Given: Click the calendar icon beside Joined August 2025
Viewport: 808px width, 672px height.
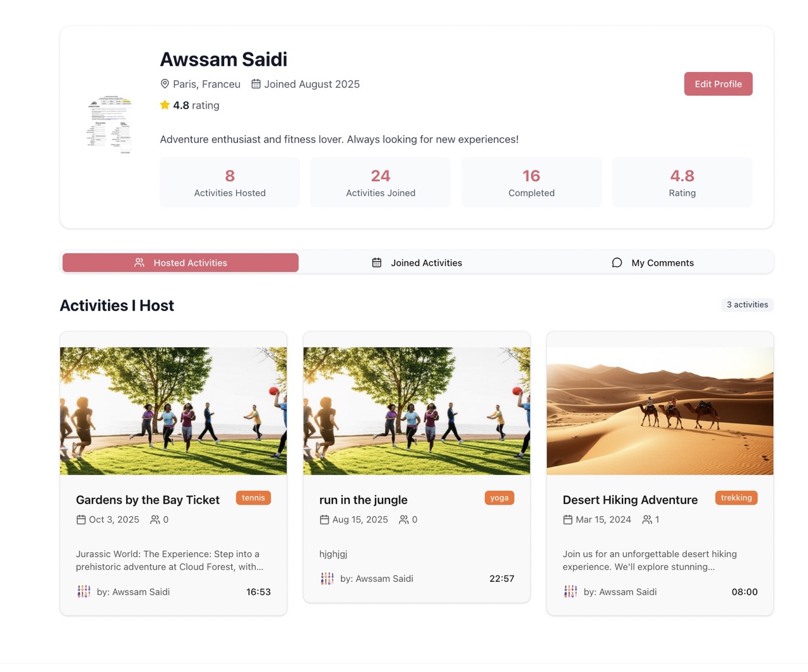Looking at the screenshot, I should pos(256,84).
